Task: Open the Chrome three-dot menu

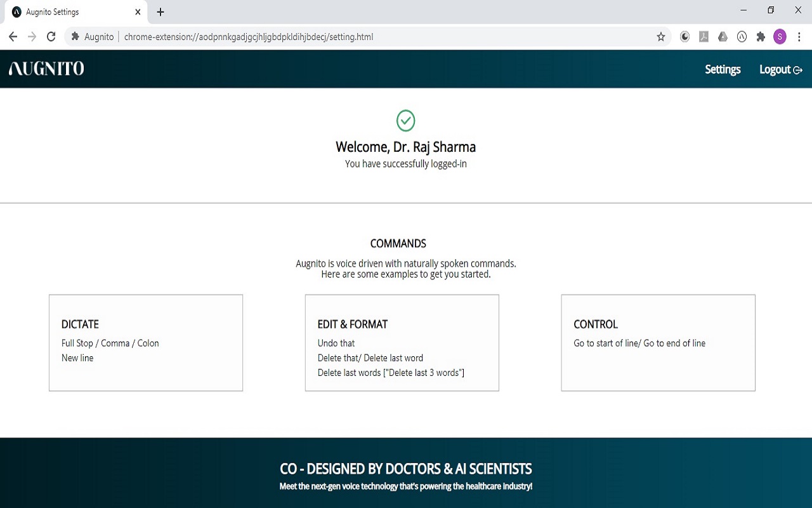Action: 799,37
